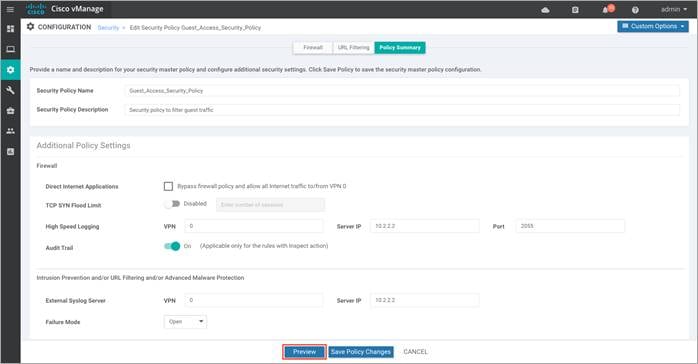Tick the Bypass firewall policy checkbox
The image size is (698, 364).
point(168,186)
